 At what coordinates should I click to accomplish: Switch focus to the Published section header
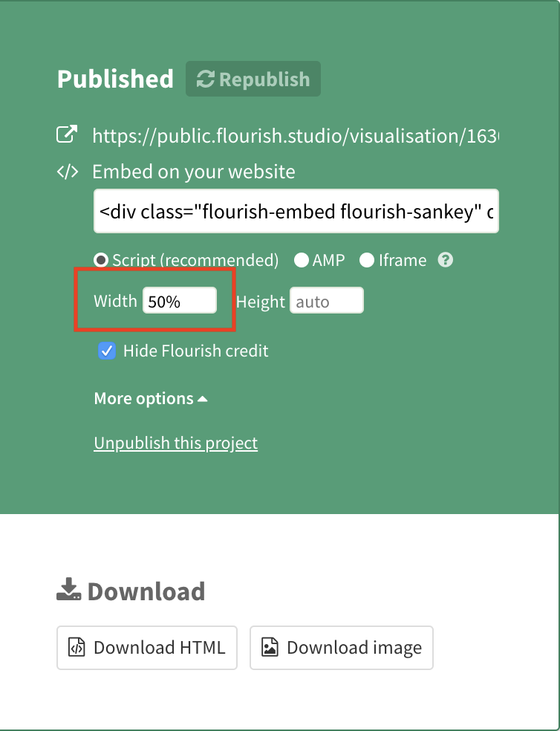click(115, 78)
